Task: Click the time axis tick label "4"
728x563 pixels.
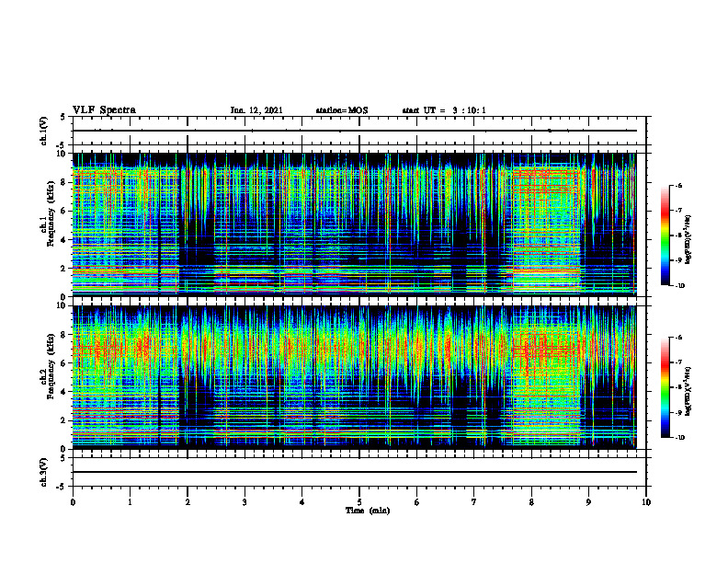Action: (301, 502)
